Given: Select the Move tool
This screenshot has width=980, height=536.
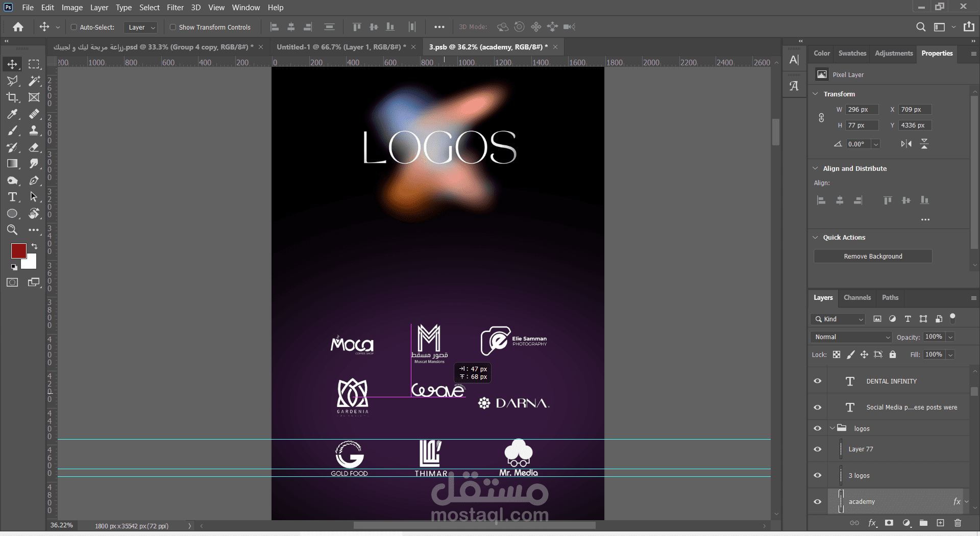Looking at the screenshot, I should click(x=12, y=64).
